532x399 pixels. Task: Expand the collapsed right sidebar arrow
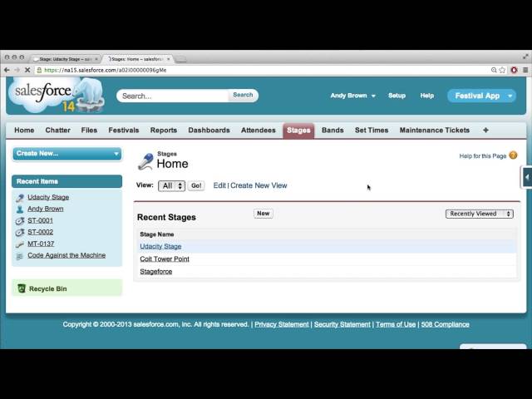526,177
